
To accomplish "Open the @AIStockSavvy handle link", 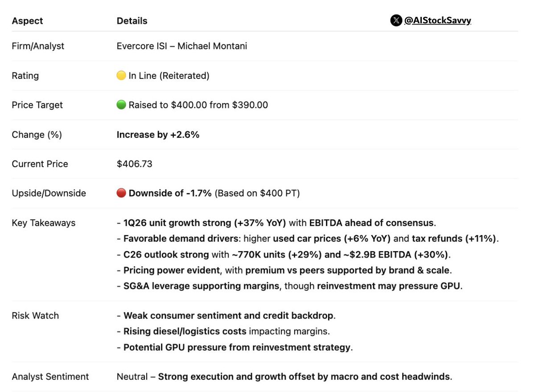I will point(437,21).
